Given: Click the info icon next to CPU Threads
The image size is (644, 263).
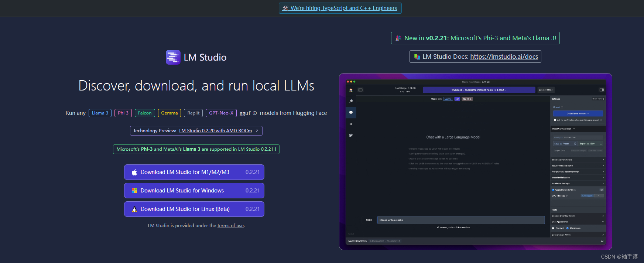Looking at the screenshot, I should click(567, 196).
